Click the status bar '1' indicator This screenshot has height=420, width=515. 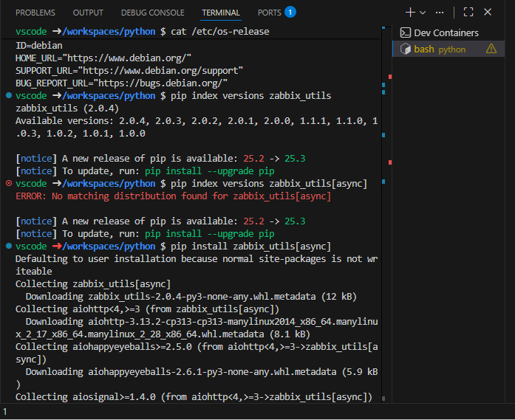click(x=5, y=412)
